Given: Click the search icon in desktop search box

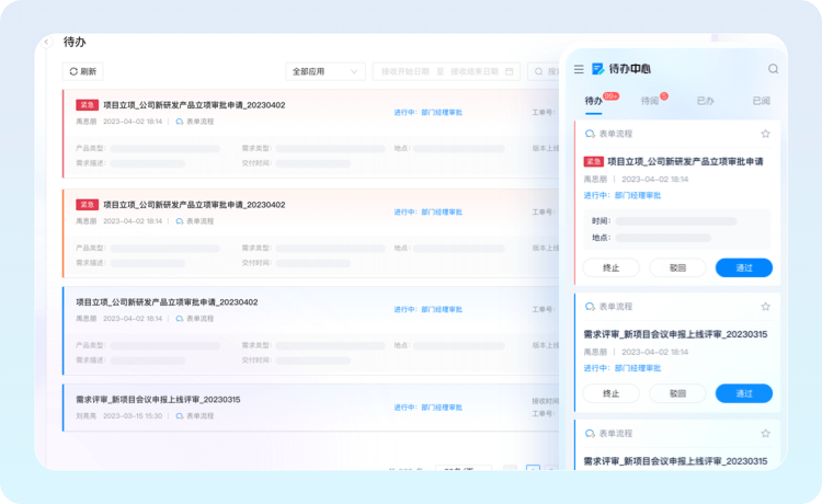Looking at the screenshot, I should [539, 72].
